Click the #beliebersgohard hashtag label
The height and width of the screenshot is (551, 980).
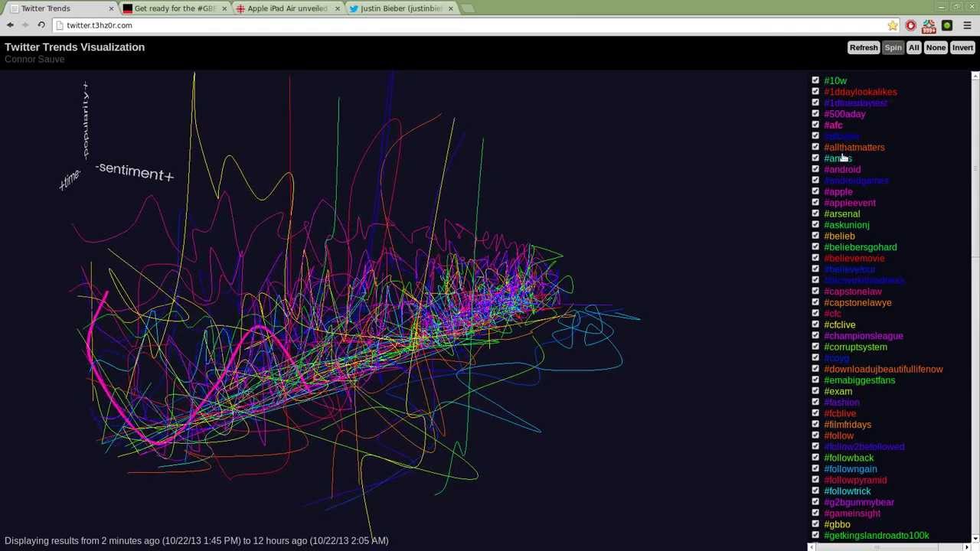pyautogui.click(x=861, y=247)
